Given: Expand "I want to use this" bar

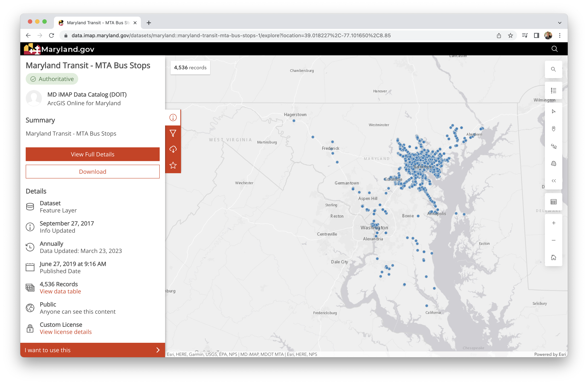Looking at the screenshot, I should click(x=92, y=350).
